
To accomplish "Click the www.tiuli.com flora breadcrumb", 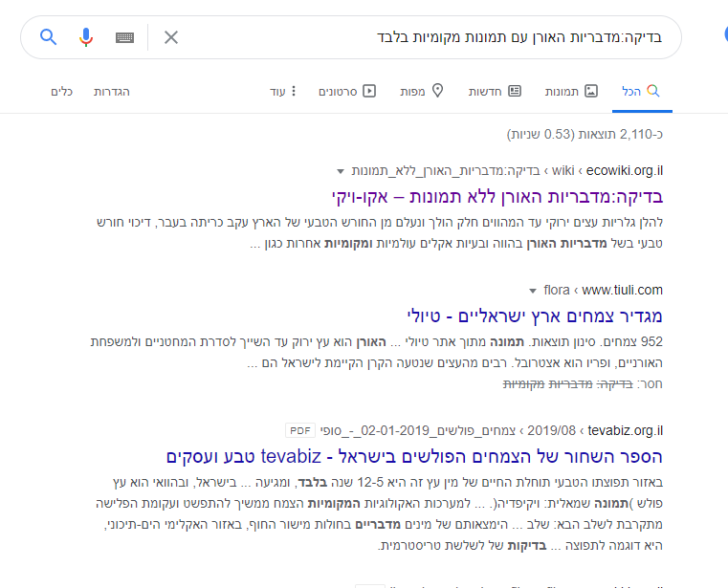I will (603, 290).
